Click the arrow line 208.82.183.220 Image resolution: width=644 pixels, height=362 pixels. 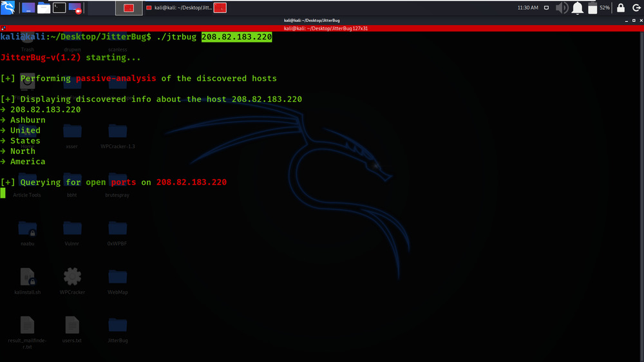[40, 110]
